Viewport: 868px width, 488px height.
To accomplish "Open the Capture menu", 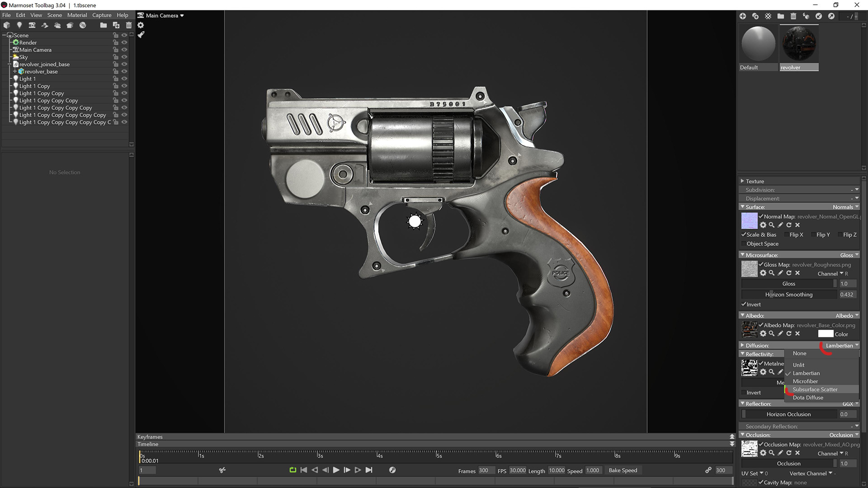I will tap(102, 15).
